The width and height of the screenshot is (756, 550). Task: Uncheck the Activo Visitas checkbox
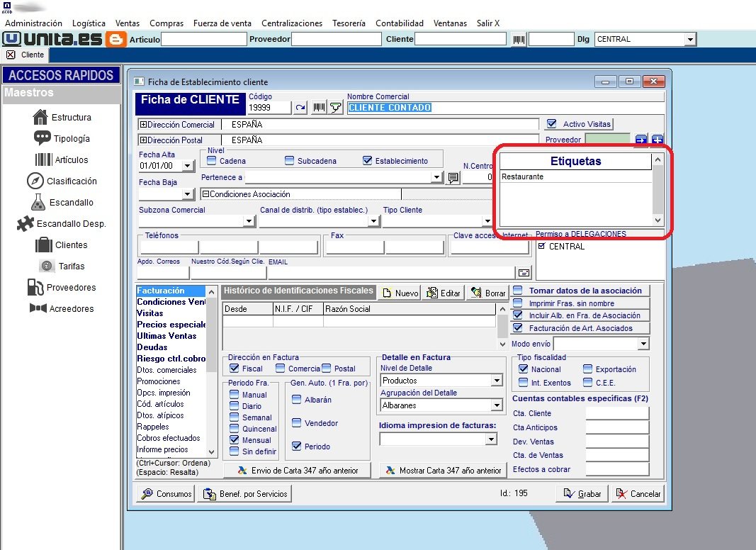[x=552, y=124]
